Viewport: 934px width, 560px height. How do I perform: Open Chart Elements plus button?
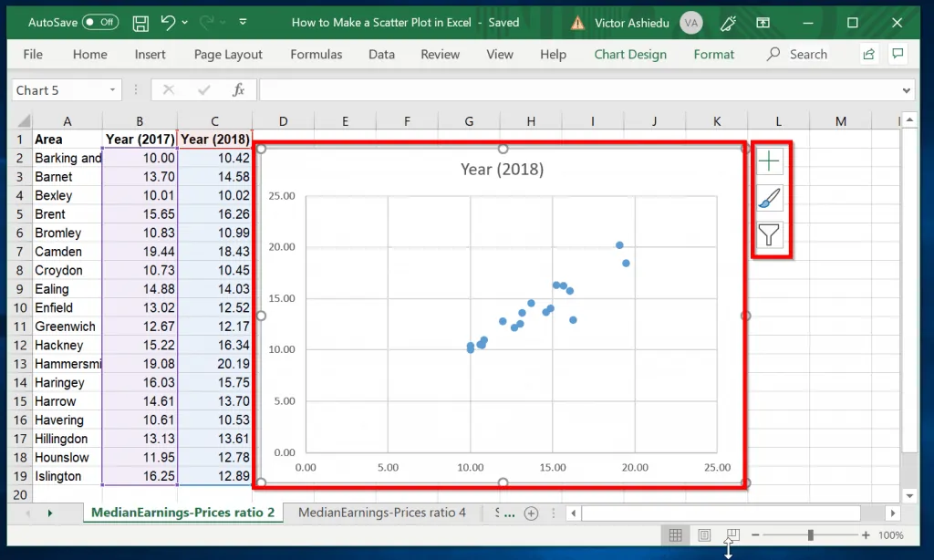770,161
